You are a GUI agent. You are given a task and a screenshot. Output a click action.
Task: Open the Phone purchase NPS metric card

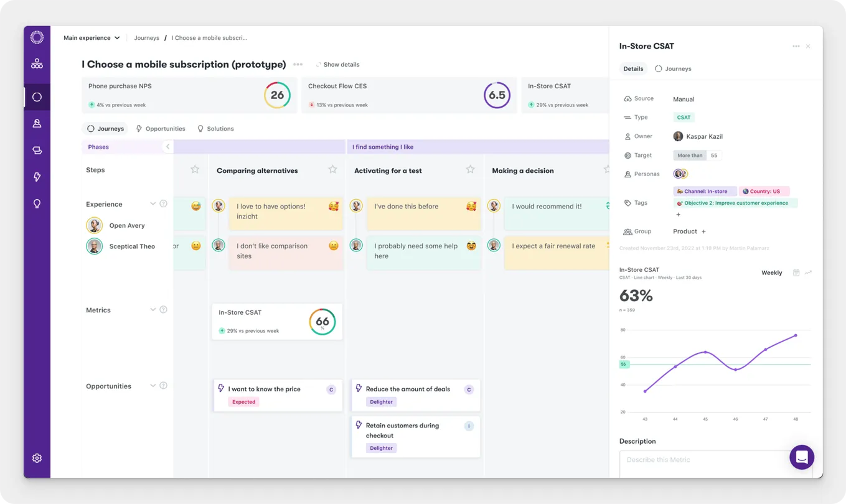click(189, 95)
